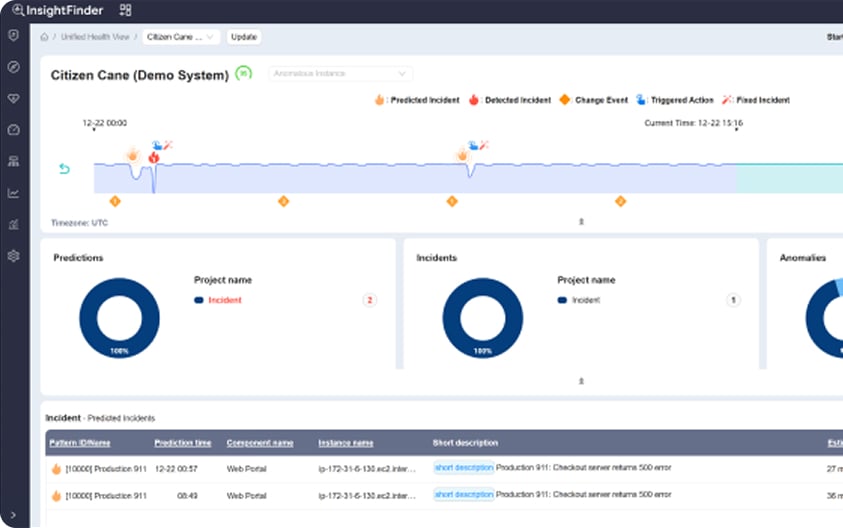Click second fixed incident icon on timeline
The width and height of the screenshot is (843, 528).
pyautogui.click(x=484, y=145)
